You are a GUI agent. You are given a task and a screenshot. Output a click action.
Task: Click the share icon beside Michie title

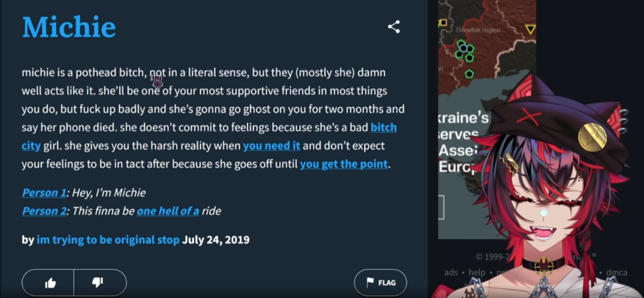pos(394,27)
